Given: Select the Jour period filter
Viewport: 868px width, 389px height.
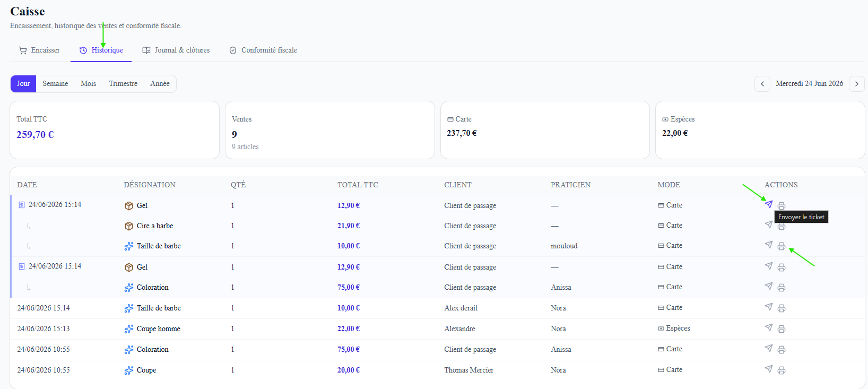Looking at the screenshot, I should click(23, 84).
